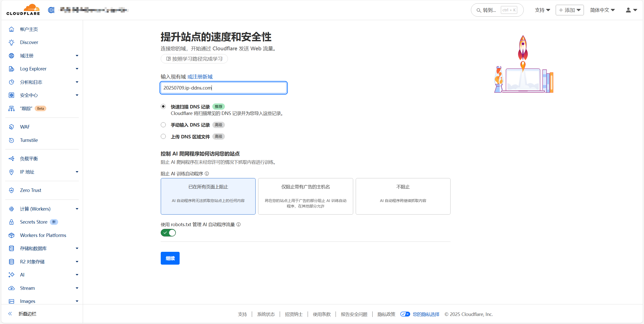
Task: Click the search magnifier icon
Action: [479, 10]
